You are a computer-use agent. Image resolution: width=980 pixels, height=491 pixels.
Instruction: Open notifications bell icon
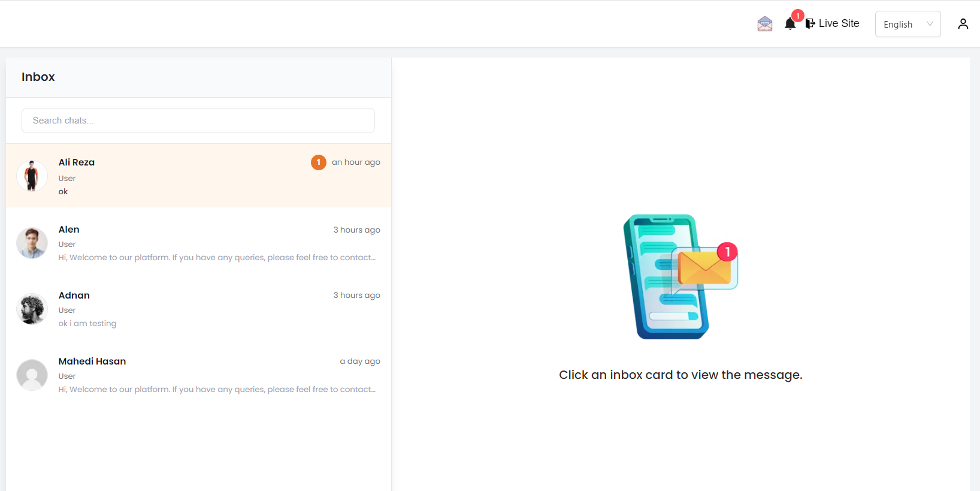click(790, 24)
